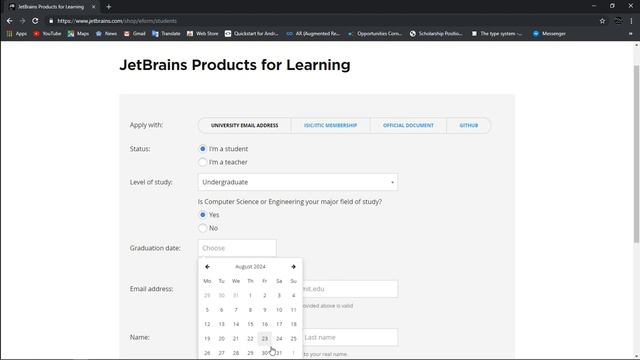Open the YouTube bookmark

click(x=47, y=33)
